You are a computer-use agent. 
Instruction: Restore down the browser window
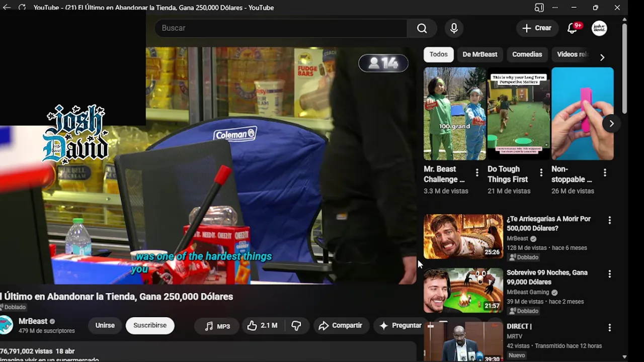pos(595,8)
